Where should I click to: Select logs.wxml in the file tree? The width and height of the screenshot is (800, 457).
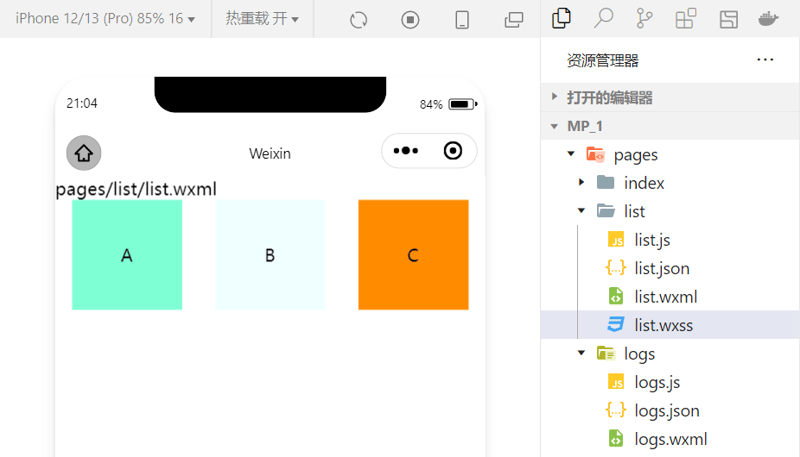point(669,439)
